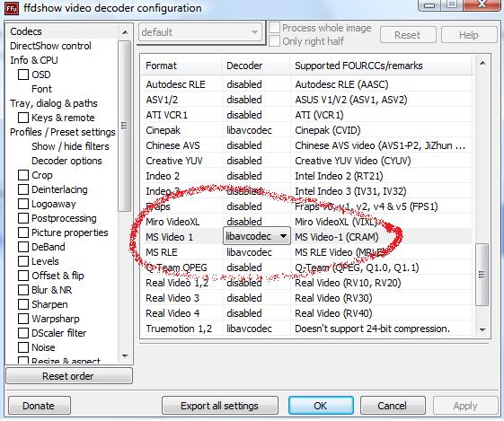504x421 pixels.
Task: Confirm with the OK button
Action: click(x=321, y=406)
